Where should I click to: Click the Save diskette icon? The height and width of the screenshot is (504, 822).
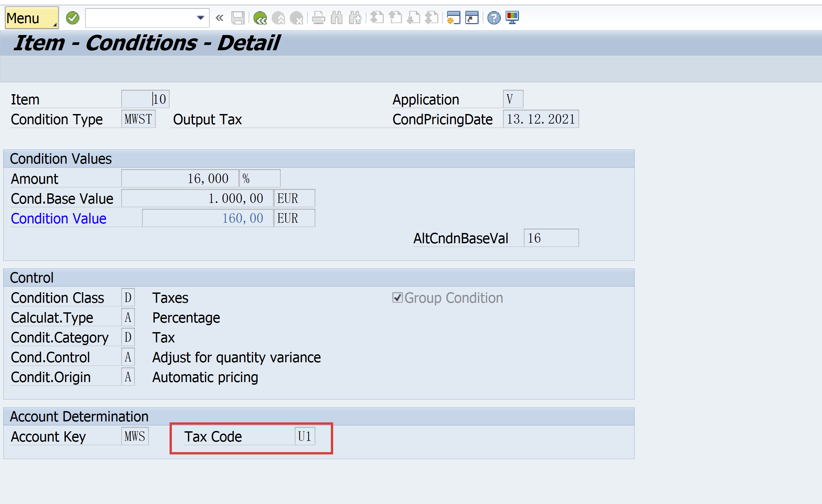(x=238, y=18)
